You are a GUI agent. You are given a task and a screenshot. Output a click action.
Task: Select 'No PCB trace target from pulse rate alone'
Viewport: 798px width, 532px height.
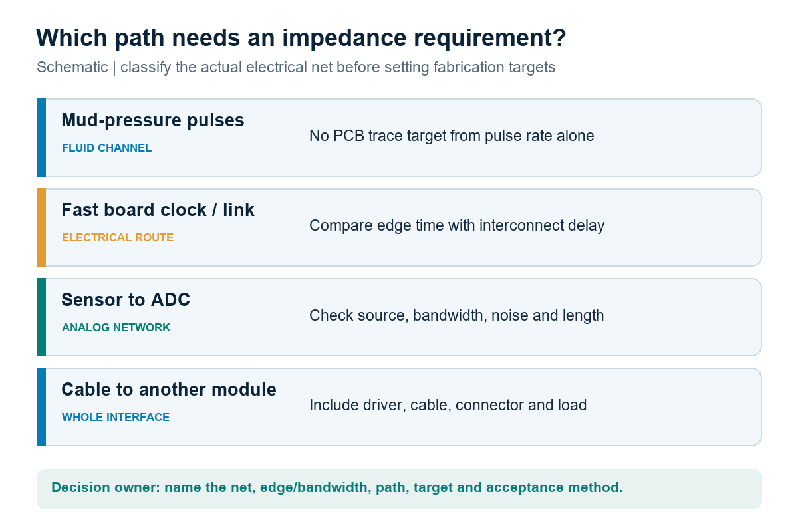[x=452, y=136]
